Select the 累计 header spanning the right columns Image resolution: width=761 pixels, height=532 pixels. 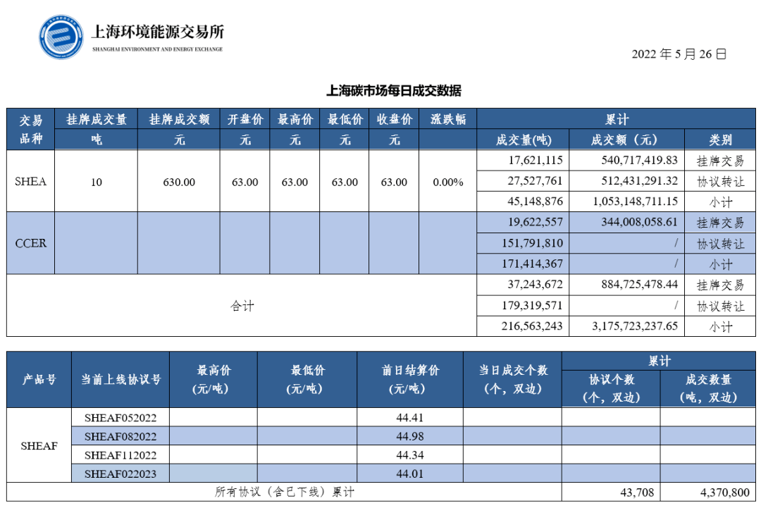(x=617, y=118)
